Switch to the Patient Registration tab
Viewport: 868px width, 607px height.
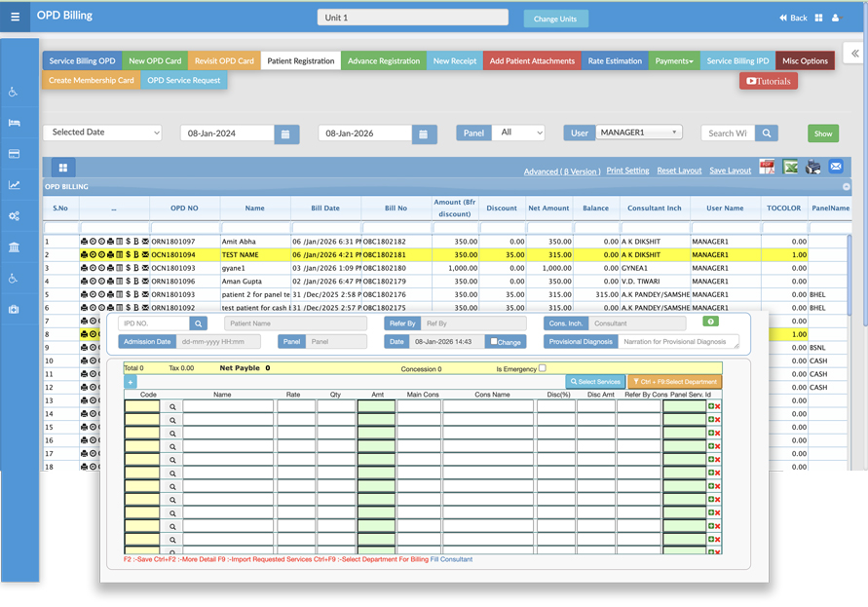(x=300, y=61)
